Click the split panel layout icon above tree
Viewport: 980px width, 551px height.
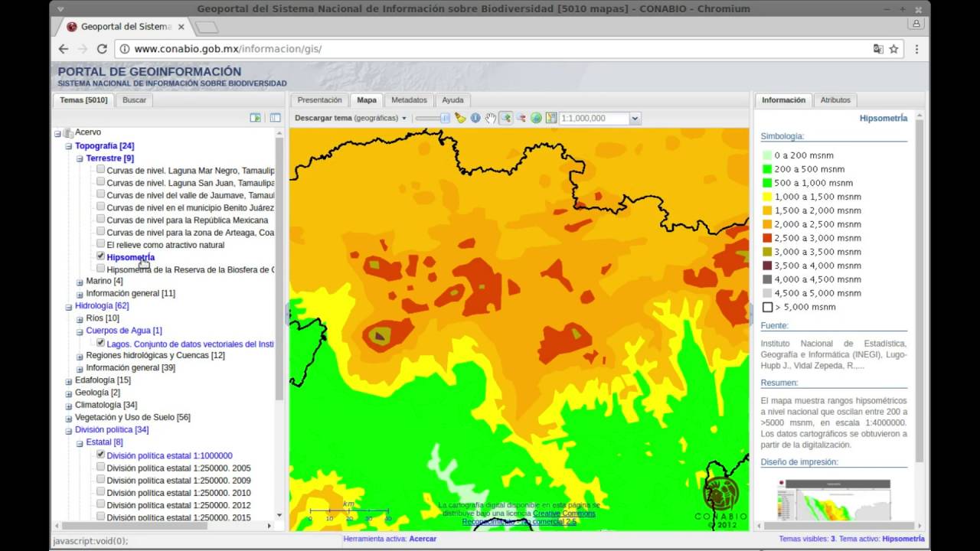pyautogui.click(x=275, y=118)
